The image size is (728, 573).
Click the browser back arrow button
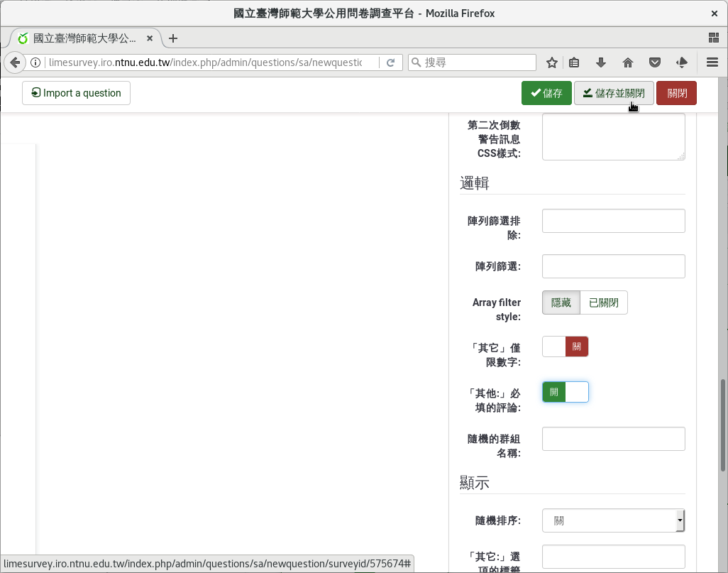coord(15,62)
